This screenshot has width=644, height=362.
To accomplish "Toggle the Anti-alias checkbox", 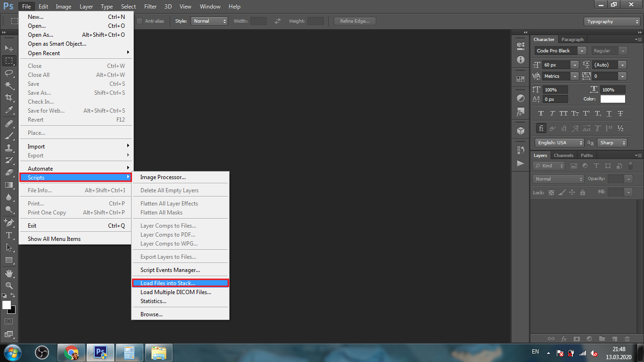I will tap(140, 21).
